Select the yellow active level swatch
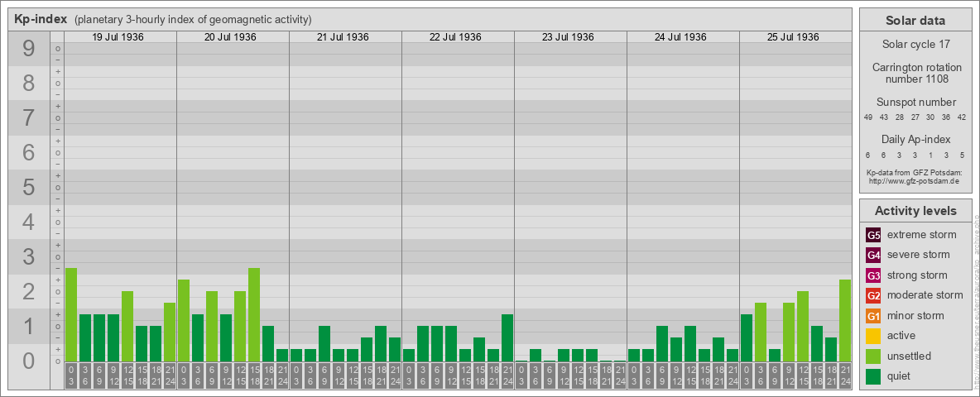This screenshot has width=980, height=397. pyautogui.click(x=873, y=336)
